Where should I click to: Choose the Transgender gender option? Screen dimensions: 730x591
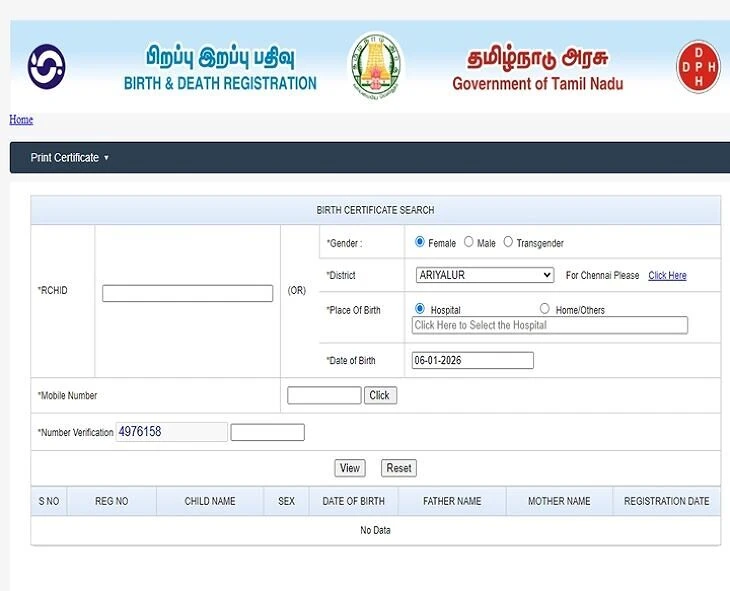pyautogui.click(x=508, y=242)
